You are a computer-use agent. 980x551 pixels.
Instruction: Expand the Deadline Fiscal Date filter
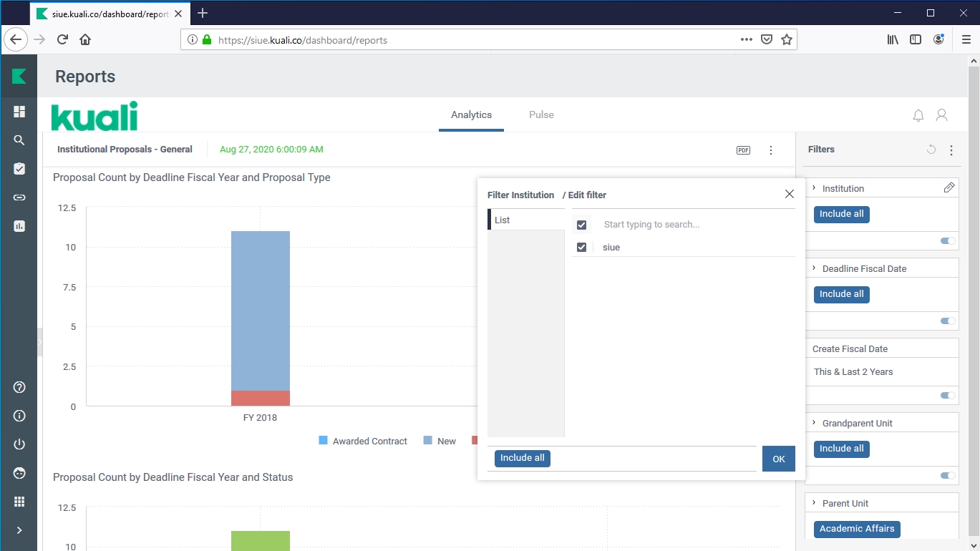click(815, 268)
